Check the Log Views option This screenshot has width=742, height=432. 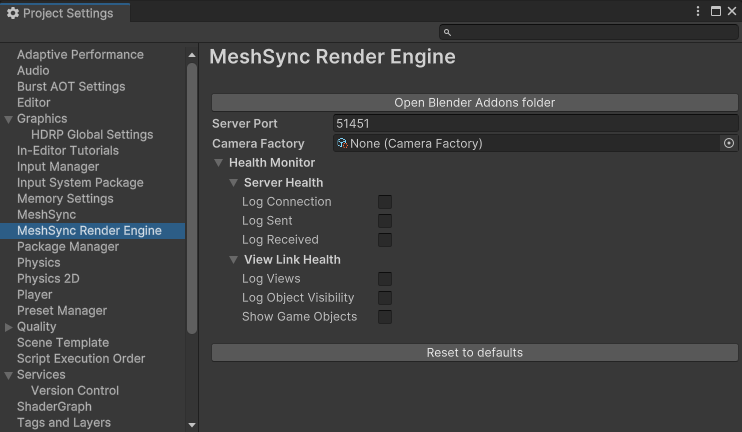tap(385, 279)
